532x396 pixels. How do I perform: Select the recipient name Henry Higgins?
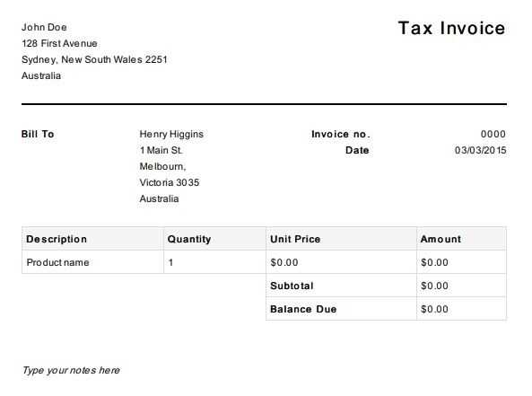tap(171, 134)
